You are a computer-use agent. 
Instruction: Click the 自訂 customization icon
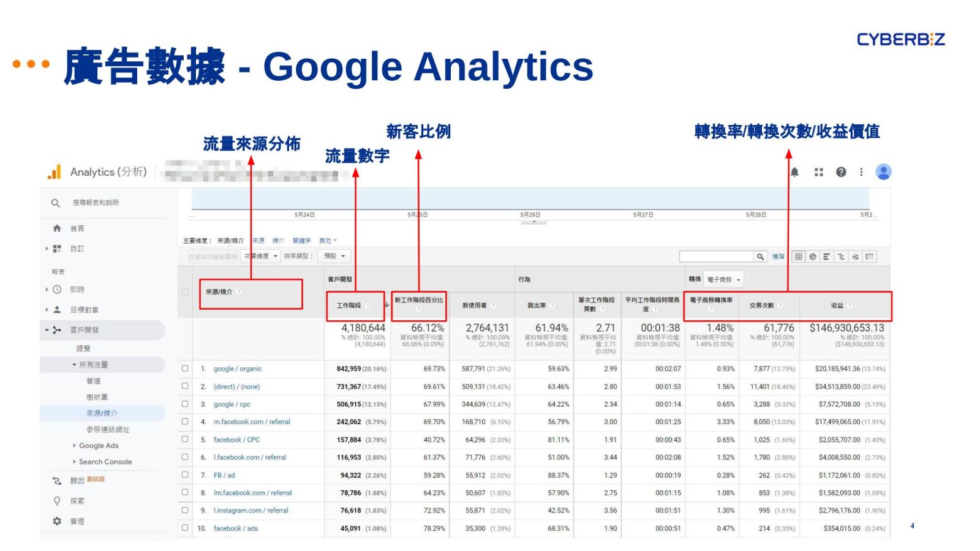(x=57, y=249)
